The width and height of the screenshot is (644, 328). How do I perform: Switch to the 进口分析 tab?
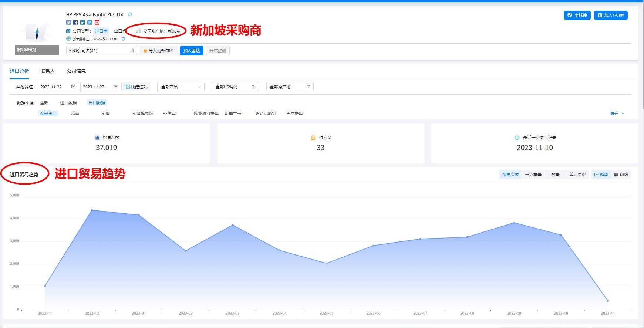(x=19, y=71)
